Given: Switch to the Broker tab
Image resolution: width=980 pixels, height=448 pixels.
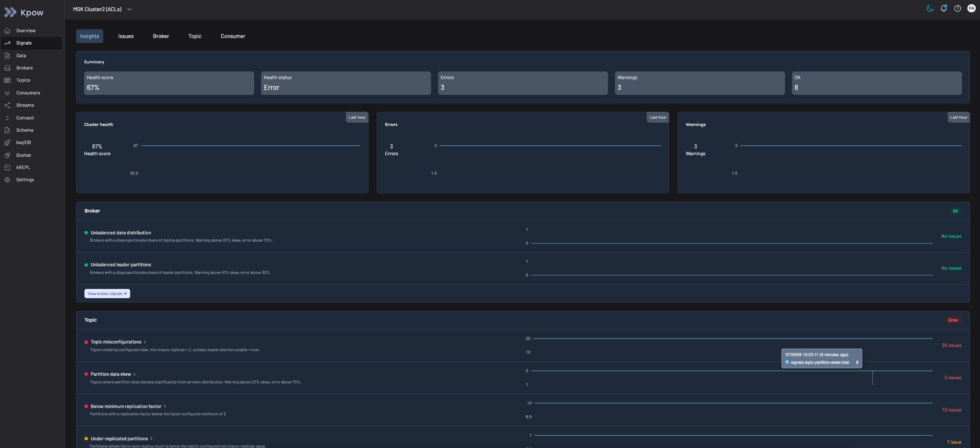Looking at the screenshot, I should (x=161, y=36).
